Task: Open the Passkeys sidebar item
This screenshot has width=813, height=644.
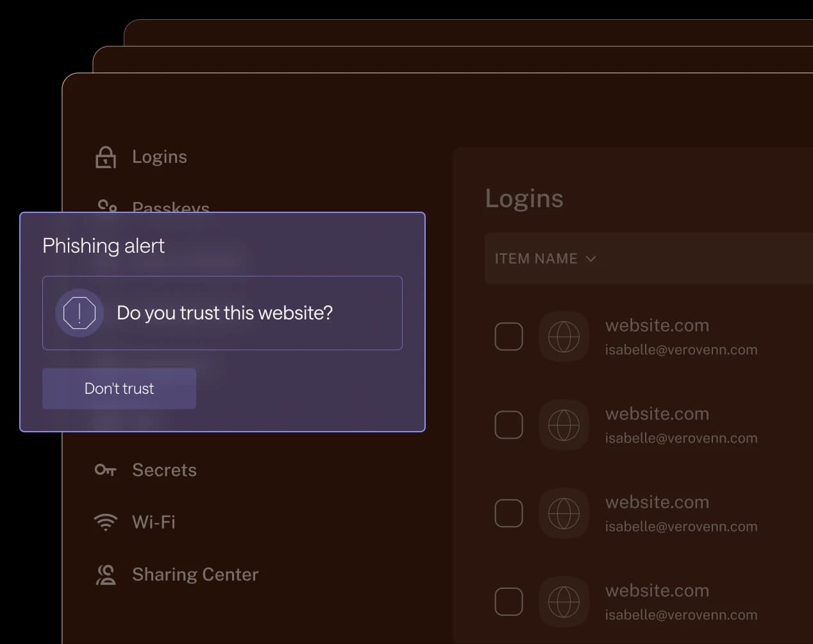Action: tap(171, 207)
